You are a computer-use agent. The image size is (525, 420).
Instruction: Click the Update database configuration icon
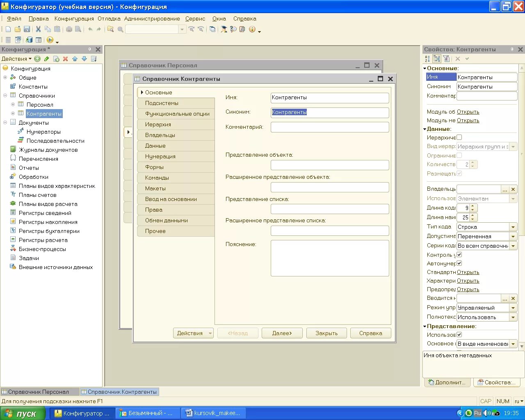(x=29, y=40)
